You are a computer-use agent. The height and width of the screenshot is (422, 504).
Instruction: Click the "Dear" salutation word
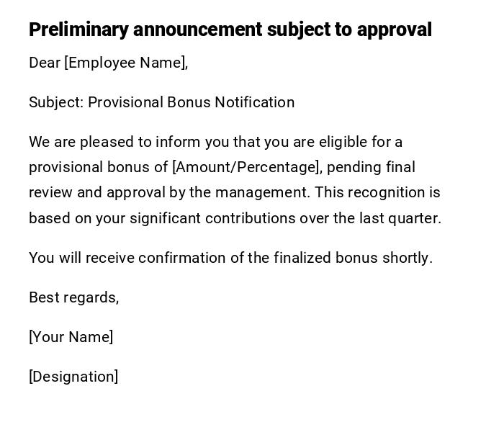tap(45, 63)
